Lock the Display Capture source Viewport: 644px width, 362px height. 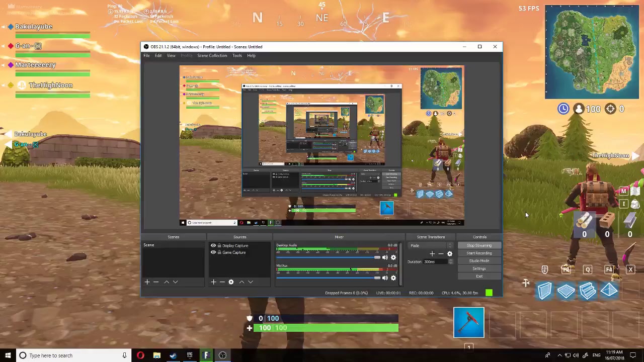219,246
